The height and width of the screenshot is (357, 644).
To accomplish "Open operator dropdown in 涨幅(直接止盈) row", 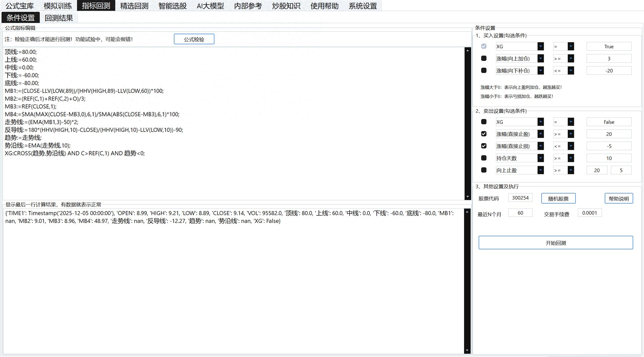I will 571,134.
